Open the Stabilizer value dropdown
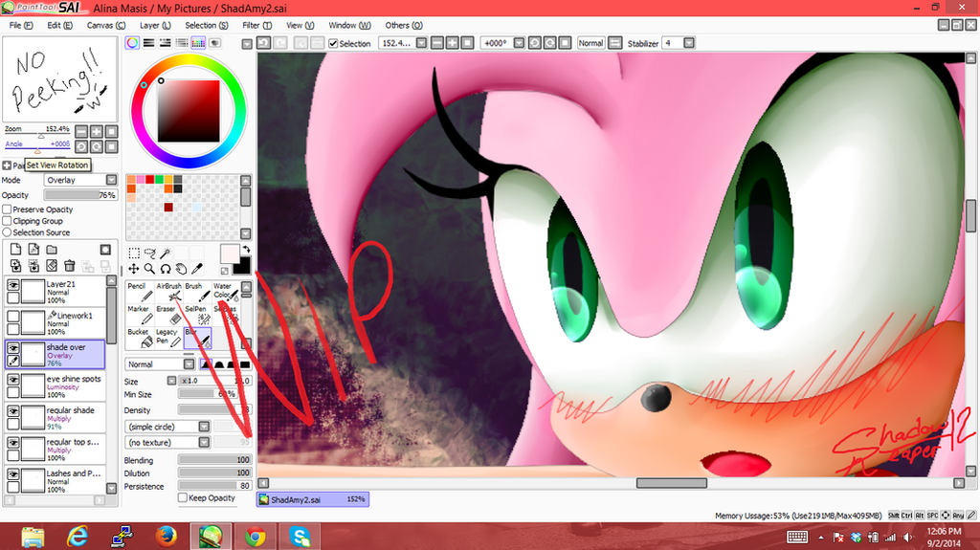Image resolution: width=980 pixels, height=550 pixels. (x=689, y=43)
